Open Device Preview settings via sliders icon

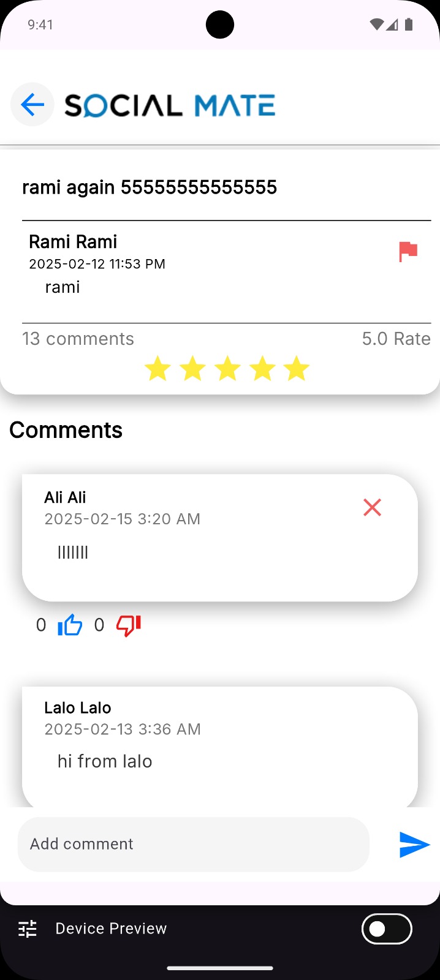point(26,929)
